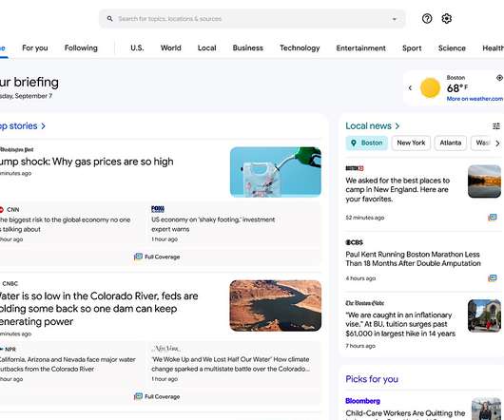This screenshot has width=504, height=420.
Task: Open the Sport tab
Action: click(412, 48)
